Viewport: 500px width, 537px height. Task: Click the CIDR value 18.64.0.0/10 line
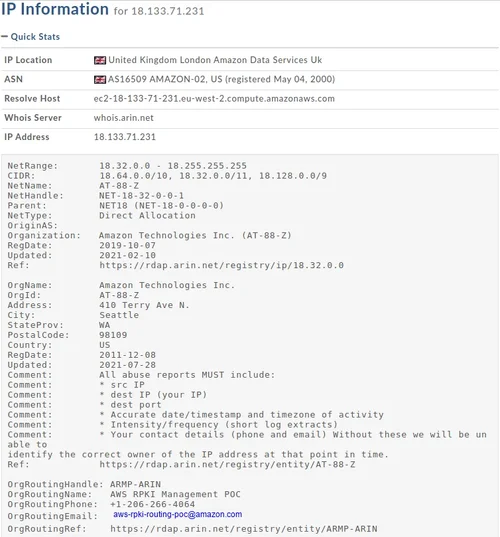click(213, 176)
